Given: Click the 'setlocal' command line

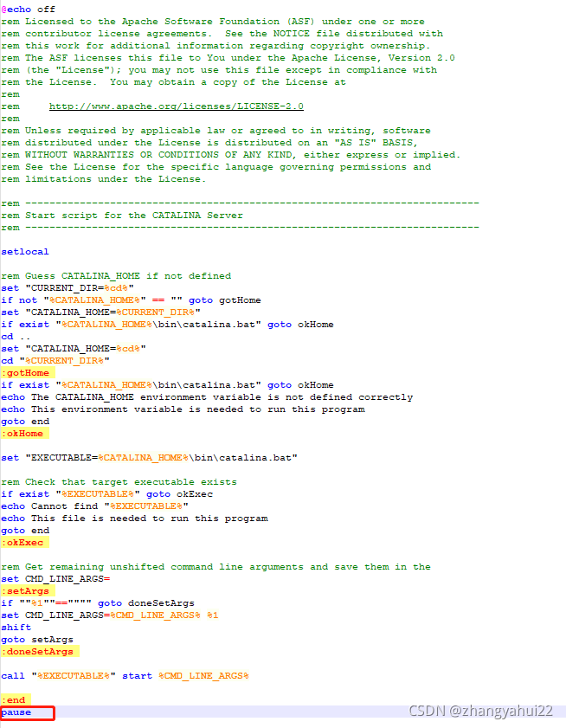Looking at the screenshot, I should tap(25, 252).
